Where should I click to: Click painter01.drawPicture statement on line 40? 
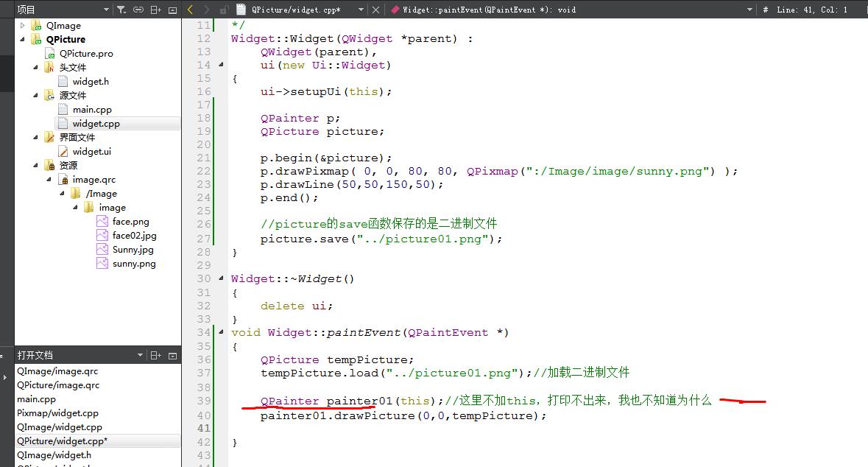coord(403,415)
